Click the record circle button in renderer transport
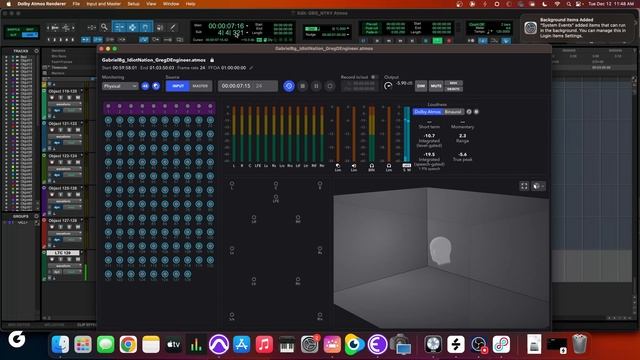640x360 pixels. (330, 86)
